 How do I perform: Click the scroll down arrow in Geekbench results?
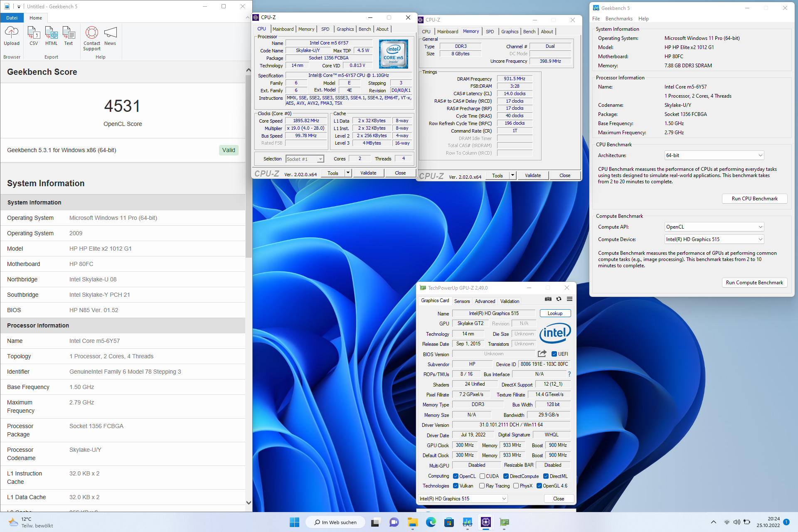tap(249, 502)
